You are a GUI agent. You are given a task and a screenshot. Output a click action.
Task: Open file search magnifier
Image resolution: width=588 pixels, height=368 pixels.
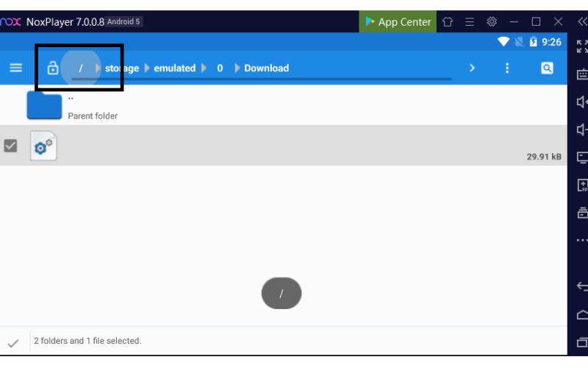(547, 68)
